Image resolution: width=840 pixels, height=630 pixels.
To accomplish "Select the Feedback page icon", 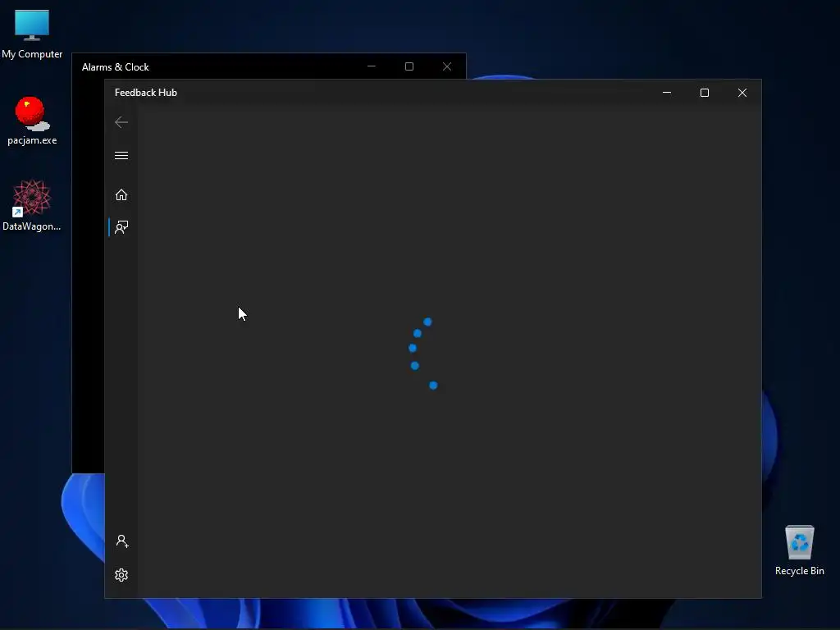I will tap(121, 227).
